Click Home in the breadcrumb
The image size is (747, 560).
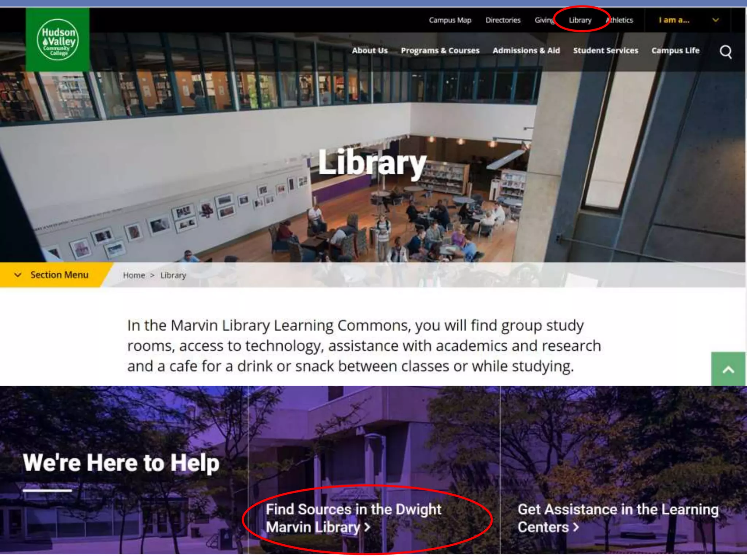click(134, 275)
